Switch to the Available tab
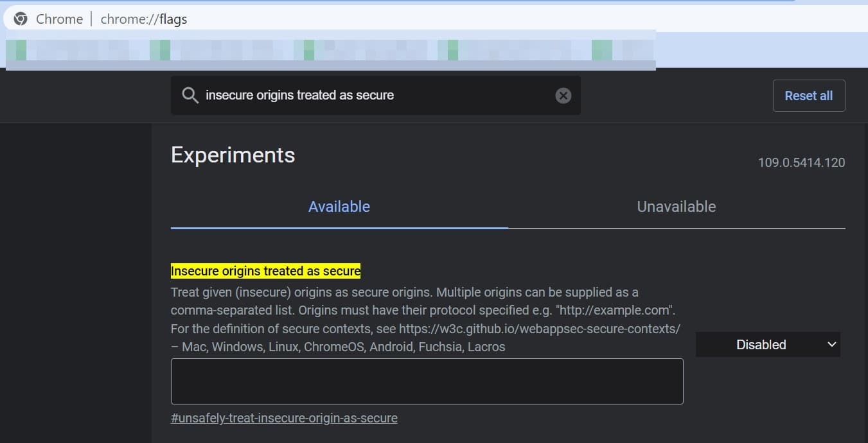Screen dimensions: 868x443 pos(339,207)
